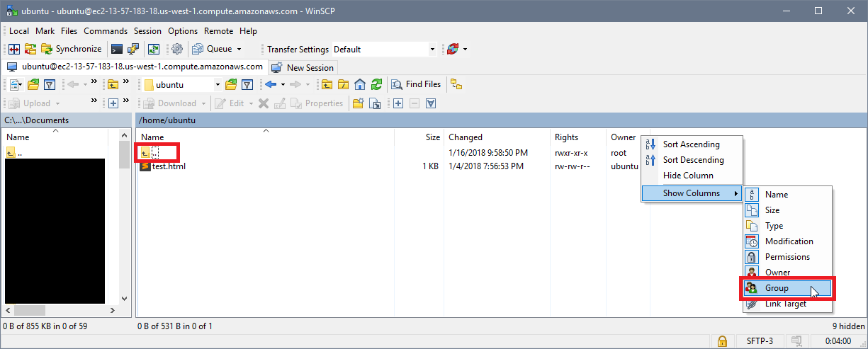Click the lock encryption status icon
The image size is (868, 349).
click(x=722, y=341)
